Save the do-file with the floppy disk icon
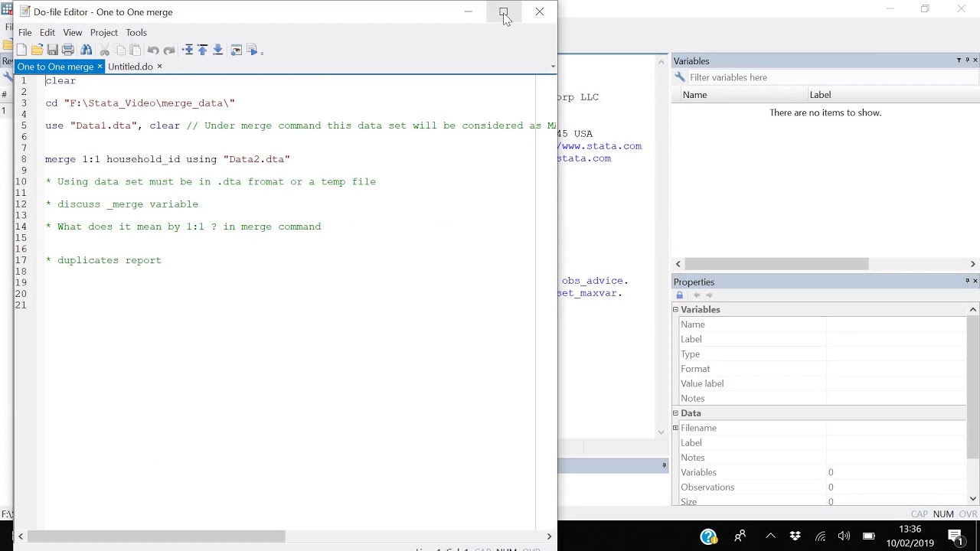 point(52,51)
